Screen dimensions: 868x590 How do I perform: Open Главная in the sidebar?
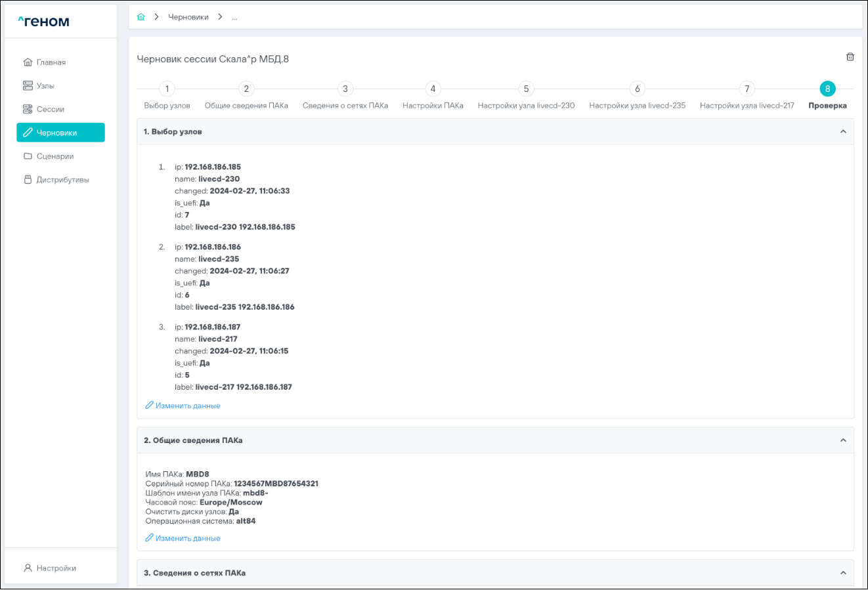point(51,62)
